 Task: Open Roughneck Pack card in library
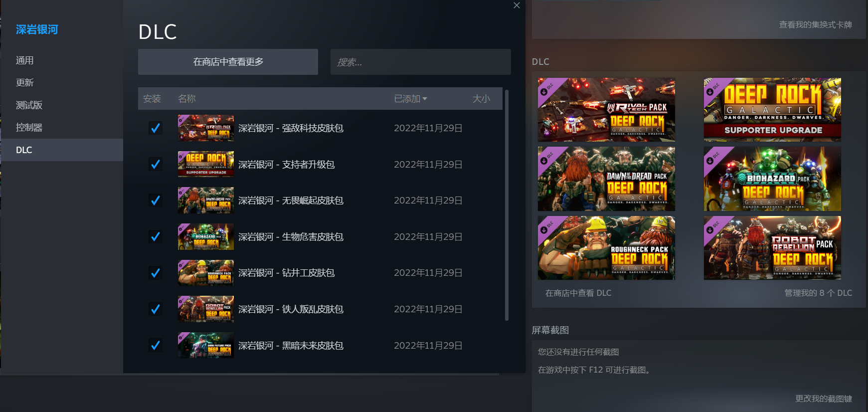(606, 248)
